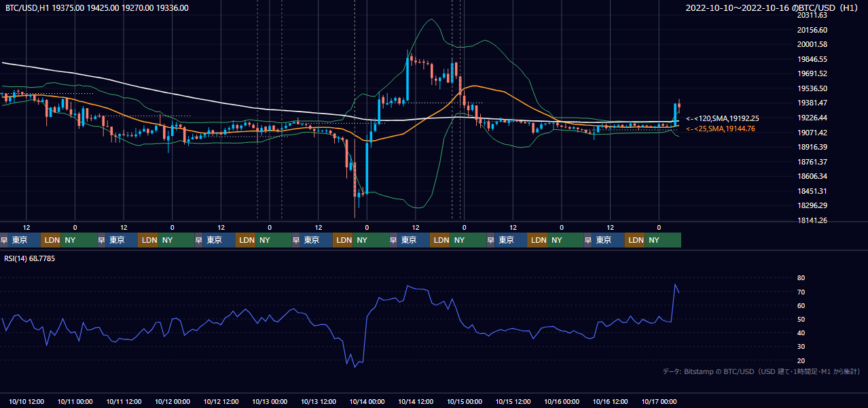Select the RSI axis value 50

tap(801, 319)
